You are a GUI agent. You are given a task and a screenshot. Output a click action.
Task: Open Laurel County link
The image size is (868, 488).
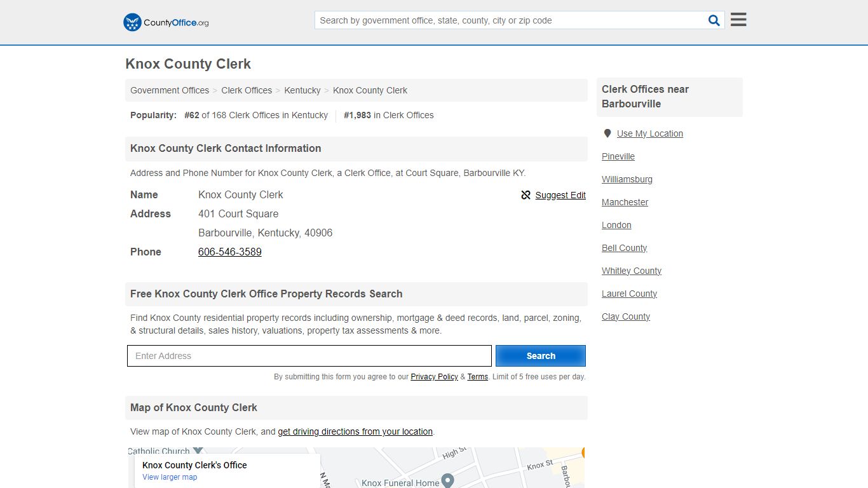pos(629,294)
